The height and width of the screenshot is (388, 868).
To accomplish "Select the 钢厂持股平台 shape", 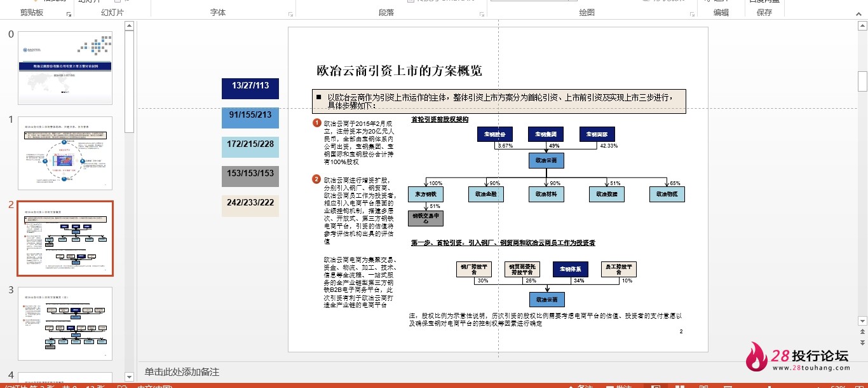I will (x=474, y=269).
